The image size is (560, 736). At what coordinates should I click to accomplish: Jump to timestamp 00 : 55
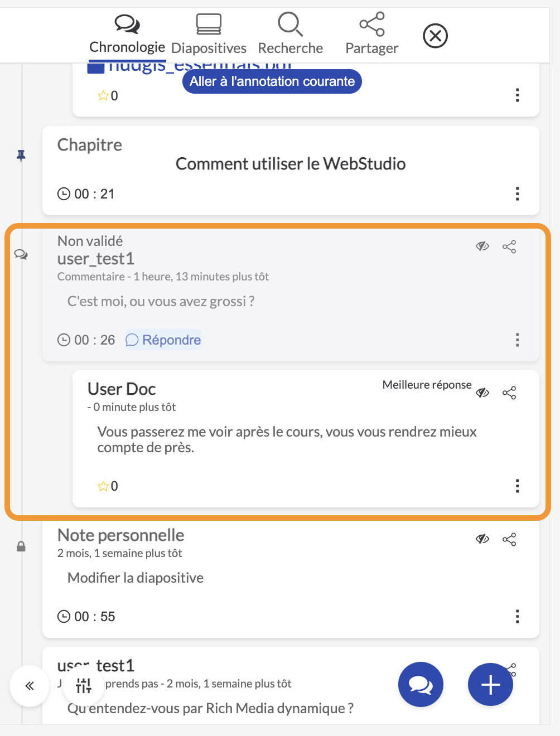[86, 617]
